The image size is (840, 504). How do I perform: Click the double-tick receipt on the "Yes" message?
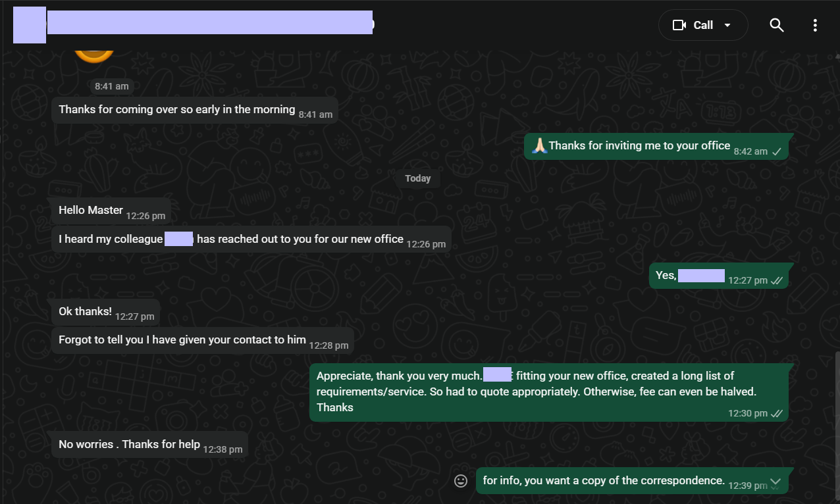pyautogui.click(x=777, y=280)
